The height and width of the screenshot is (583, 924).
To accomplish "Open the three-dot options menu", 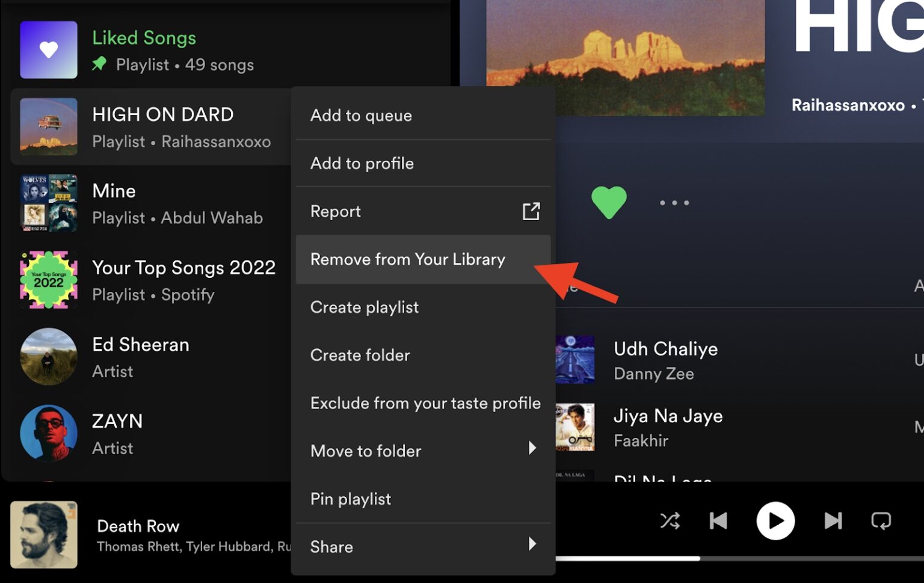I will pyautogui.click(x=674, y=203).
